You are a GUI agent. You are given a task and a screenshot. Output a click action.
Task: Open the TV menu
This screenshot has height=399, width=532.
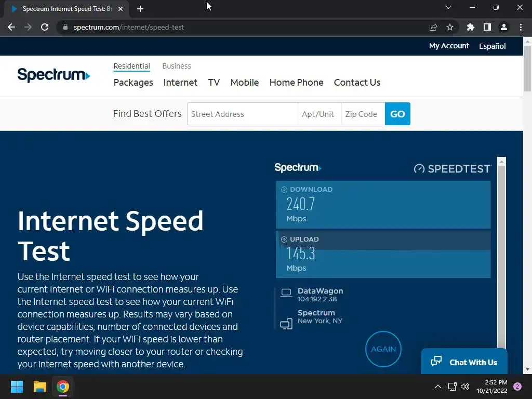(x=214, y=83)
